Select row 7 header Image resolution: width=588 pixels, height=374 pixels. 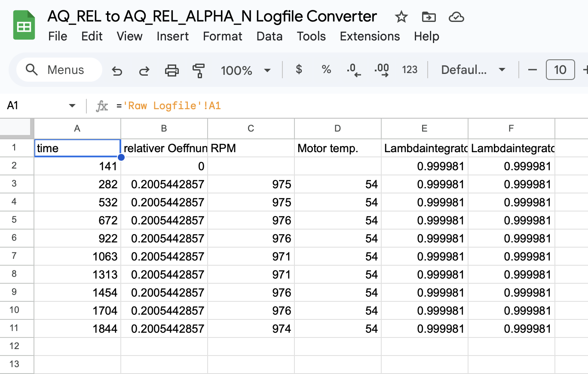[x=17, y=256]
